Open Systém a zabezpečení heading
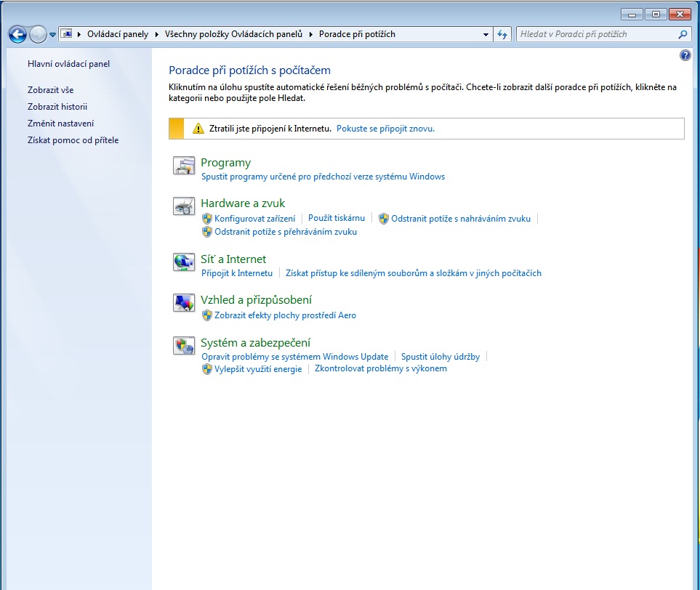This screenshot has width=700, height=590. tap(255, 343)
